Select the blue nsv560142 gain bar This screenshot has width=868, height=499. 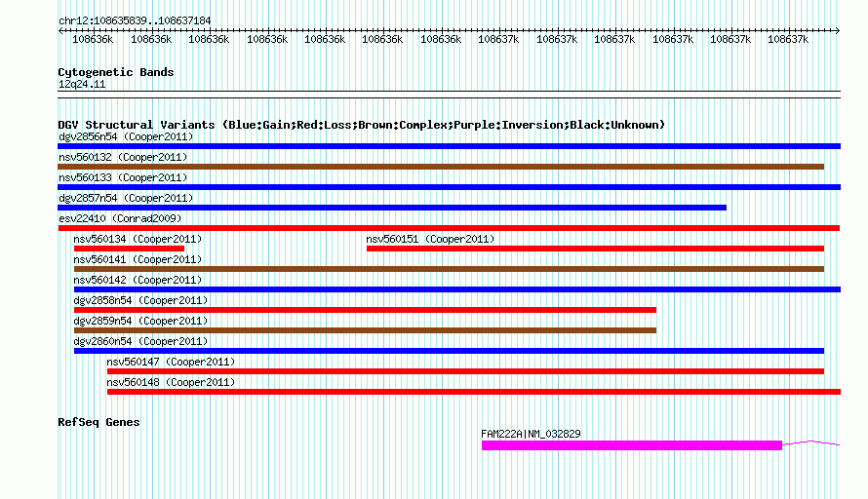pyautogui.click(x=457, y=289)
